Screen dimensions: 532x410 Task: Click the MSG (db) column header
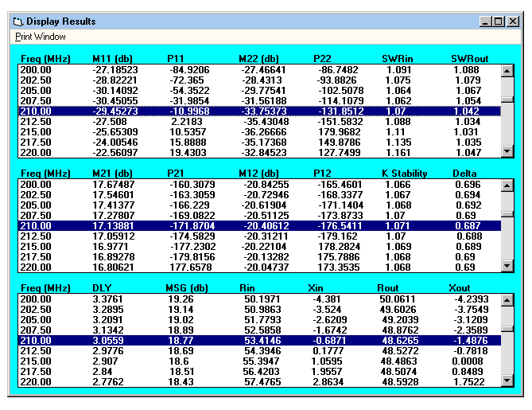click(187, 287)
